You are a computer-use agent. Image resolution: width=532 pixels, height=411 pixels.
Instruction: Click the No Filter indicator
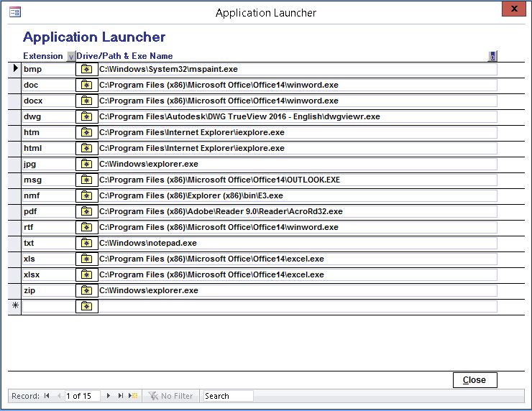tap(170, 396)
